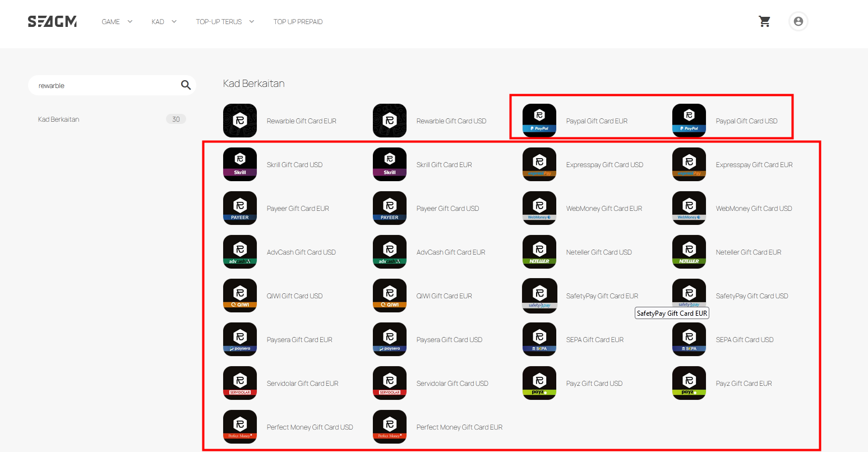Click the SEPA Gift Card EUR text link
Screen dimensions: 868x452
point(595,340)
